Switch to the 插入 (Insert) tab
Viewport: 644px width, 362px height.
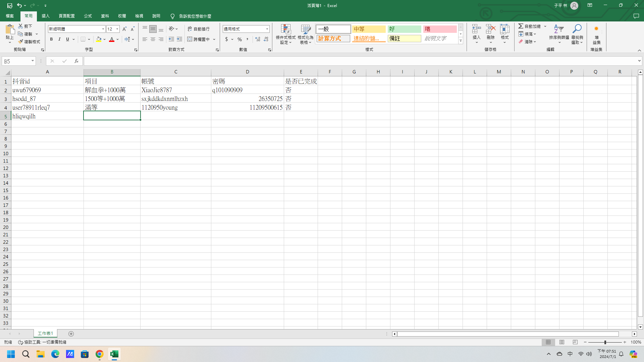coord(46,16)
